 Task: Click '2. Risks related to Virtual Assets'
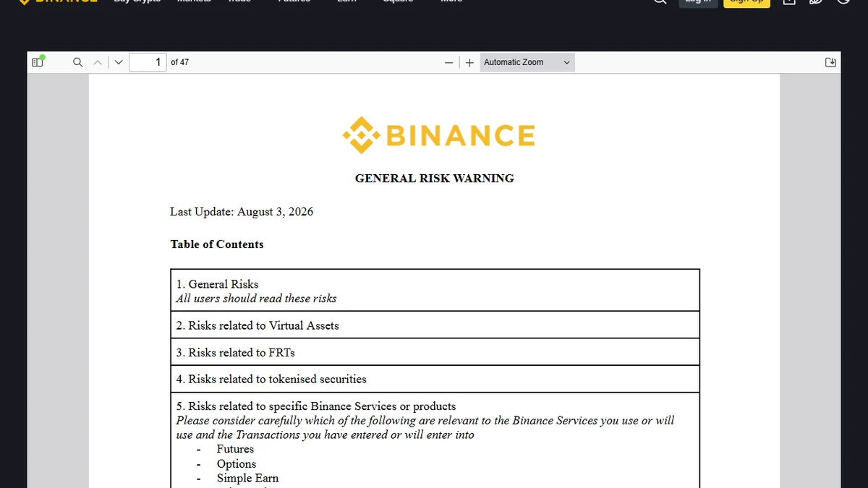tap(258, 325)
